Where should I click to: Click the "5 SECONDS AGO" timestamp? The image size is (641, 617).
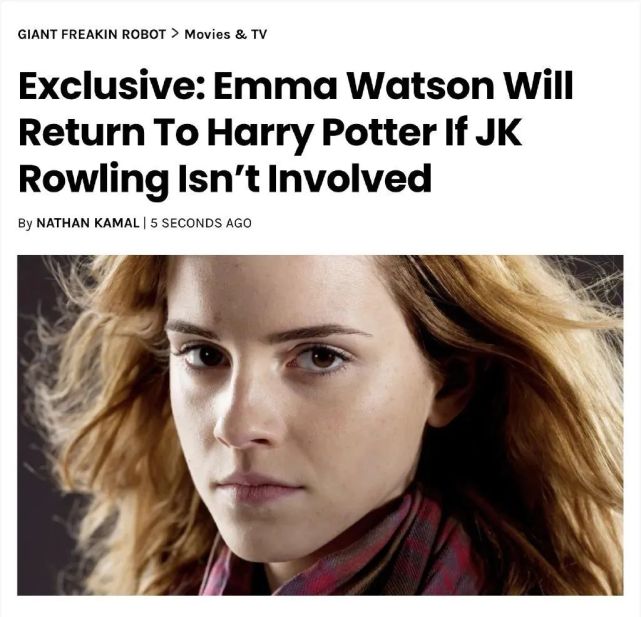[201, 223]
